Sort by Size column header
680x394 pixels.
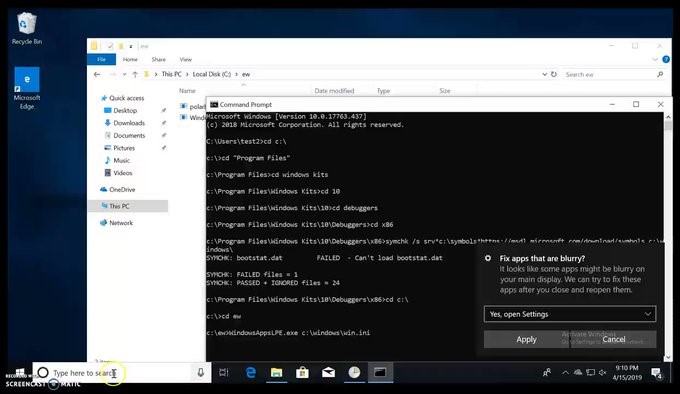click(445, 91)
